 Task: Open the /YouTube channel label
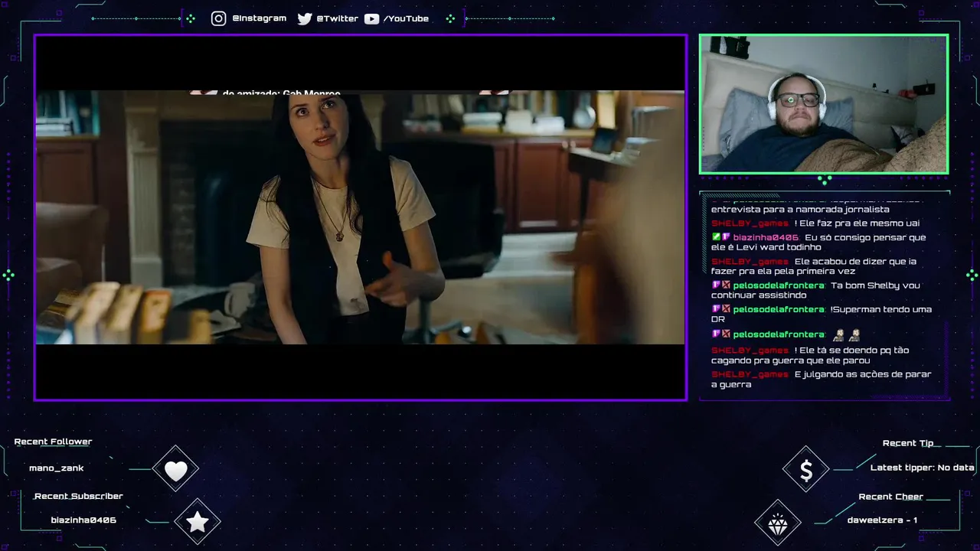(406, 18)
